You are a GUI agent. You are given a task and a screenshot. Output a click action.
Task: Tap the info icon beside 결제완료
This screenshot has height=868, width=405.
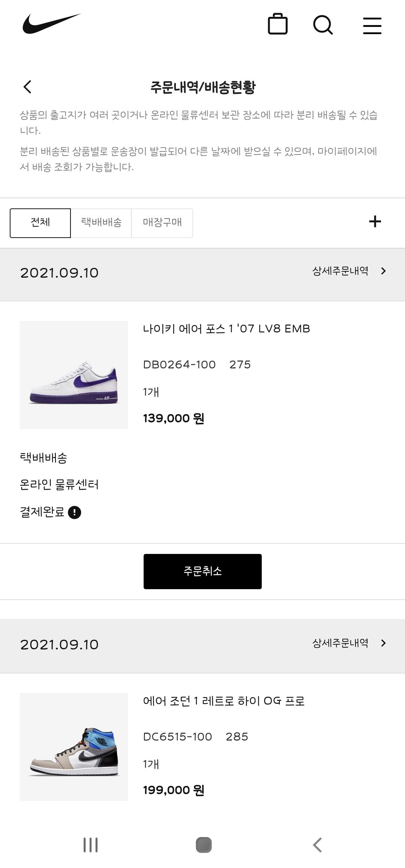pyautogui.click(x=75, y=512)
